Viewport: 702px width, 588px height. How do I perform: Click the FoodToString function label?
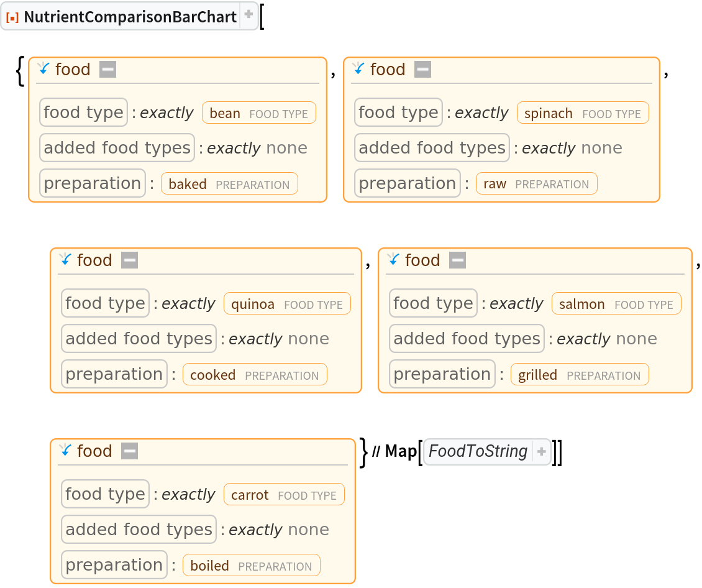(x=478, y=451)
